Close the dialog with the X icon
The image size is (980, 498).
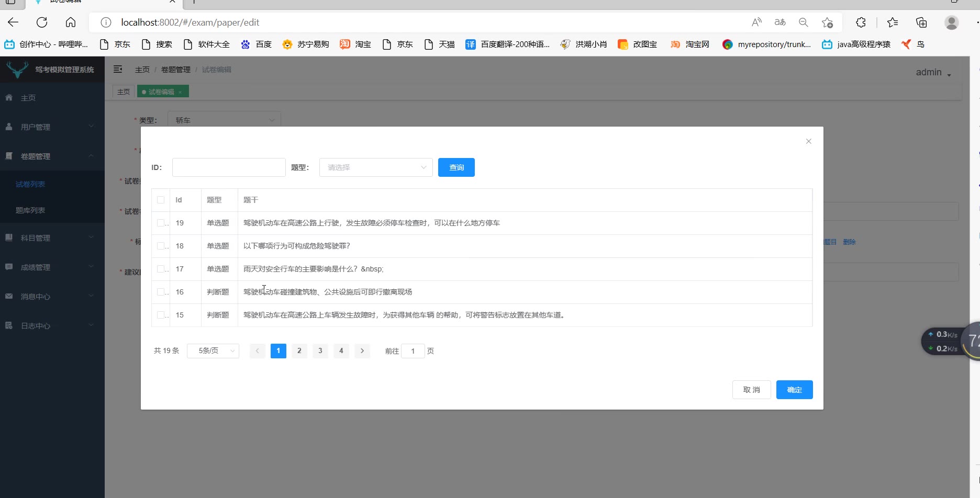[808, 141]
